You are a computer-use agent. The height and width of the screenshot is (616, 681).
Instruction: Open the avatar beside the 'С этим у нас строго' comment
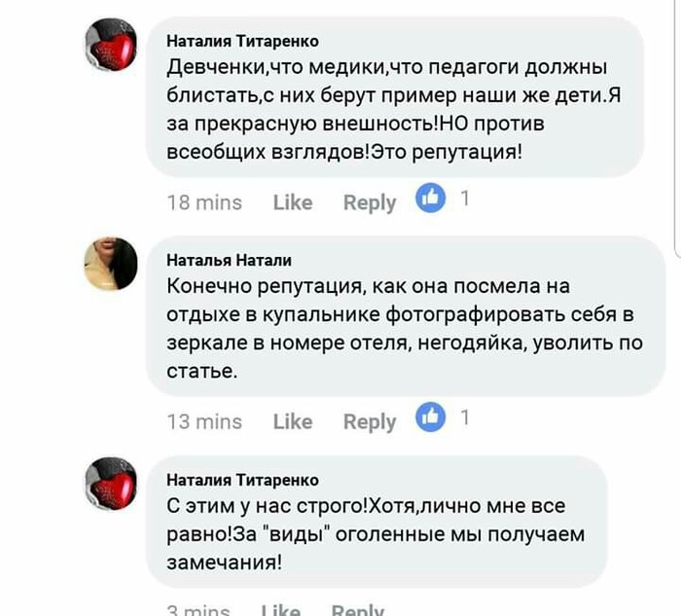pos(111,483)
